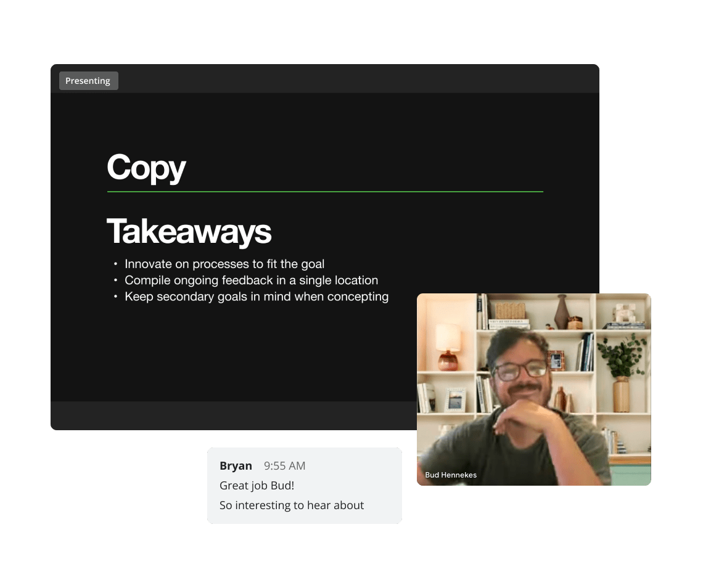Click the Bud Hennekes name label

pyautogui.click(x=451, y=475)
